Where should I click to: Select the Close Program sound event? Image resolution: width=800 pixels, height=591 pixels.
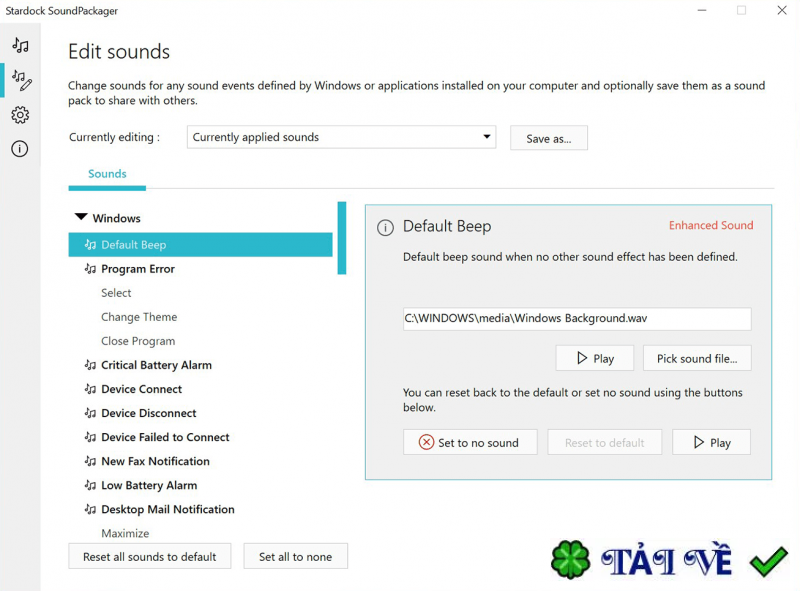[x=138, y=341]
